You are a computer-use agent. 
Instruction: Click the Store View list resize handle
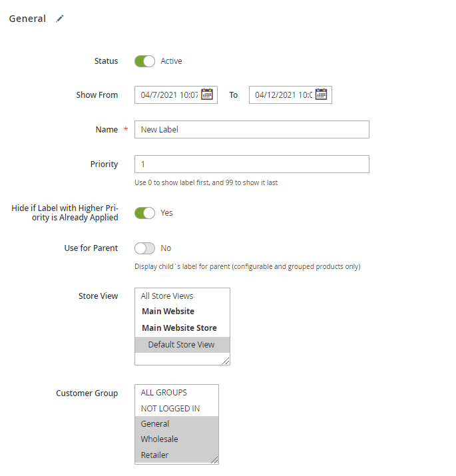[226, 361]
